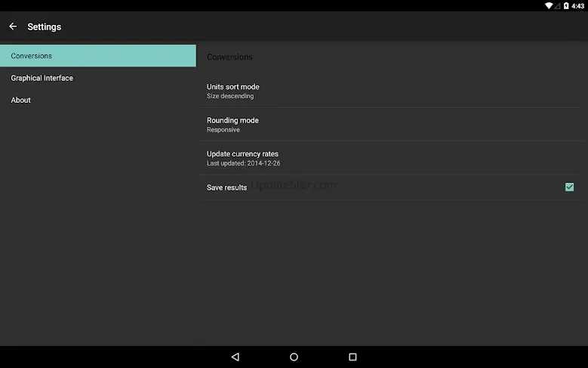Open Rounding mode selection
The height and width of the screenshot is (368, 588).
[x=391, y=125]
